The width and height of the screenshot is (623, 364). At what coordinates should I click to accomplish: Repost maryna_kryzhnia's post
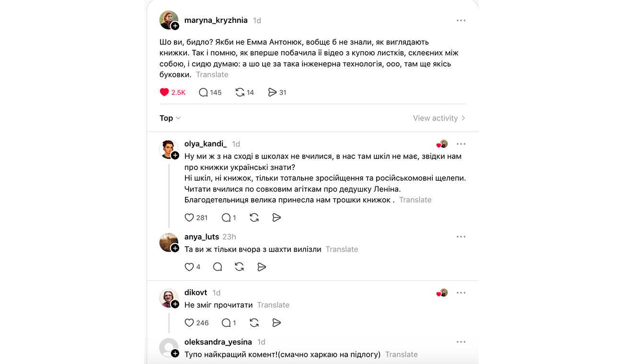(x=240, y=92)
